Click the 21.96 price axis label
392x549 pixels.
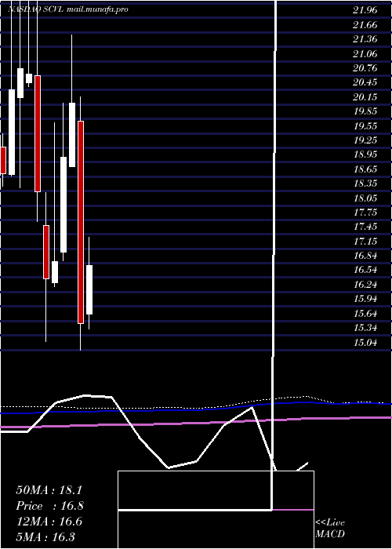pyautogui.click(x=365, y=10)
